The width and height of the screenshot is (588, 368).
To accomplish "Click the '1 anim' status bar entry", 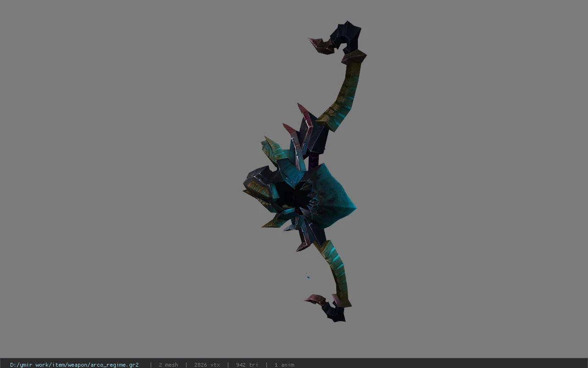I will [x=284, y=365].
